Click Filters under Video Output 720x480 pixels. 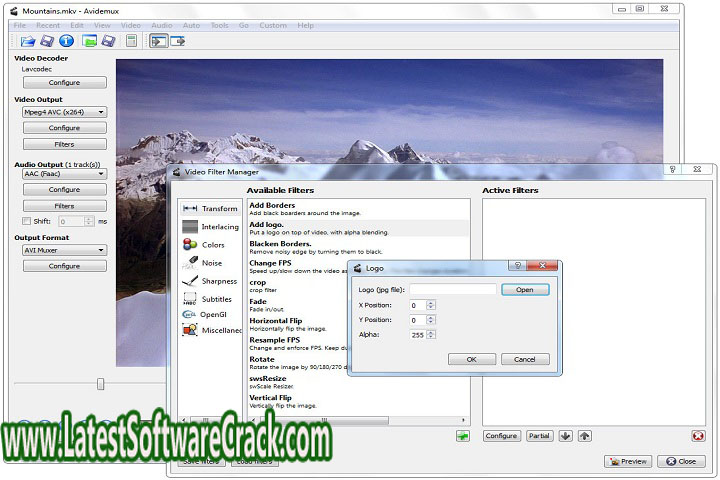click(65, 144)
